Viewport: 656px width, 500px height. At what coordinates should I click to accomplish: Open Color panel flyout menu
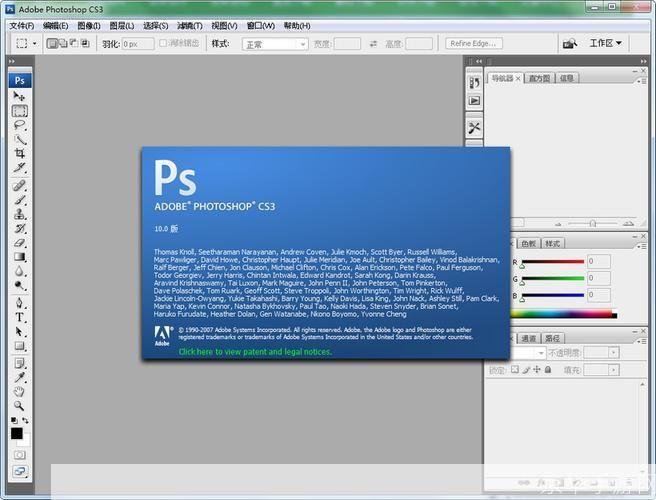pos(642,247)
